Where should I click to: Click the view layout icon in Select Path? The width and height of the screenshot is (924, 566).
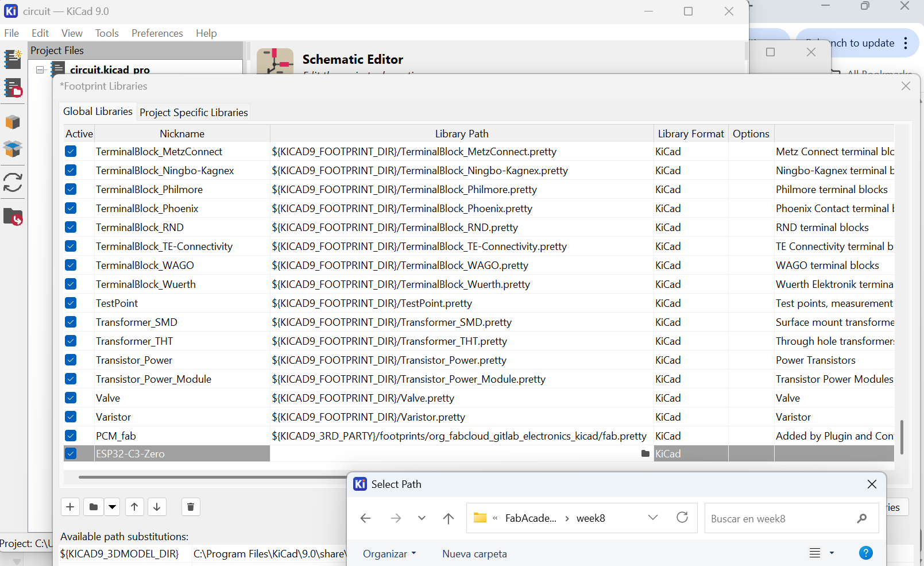point(815,553)
